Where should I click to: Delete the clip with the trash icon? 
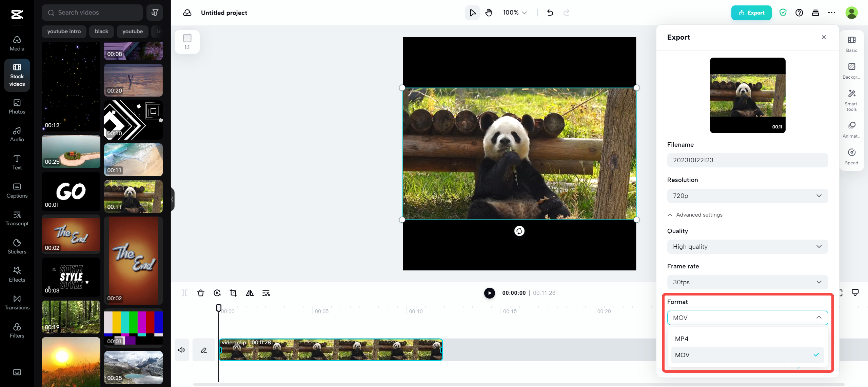pos(201,293)
